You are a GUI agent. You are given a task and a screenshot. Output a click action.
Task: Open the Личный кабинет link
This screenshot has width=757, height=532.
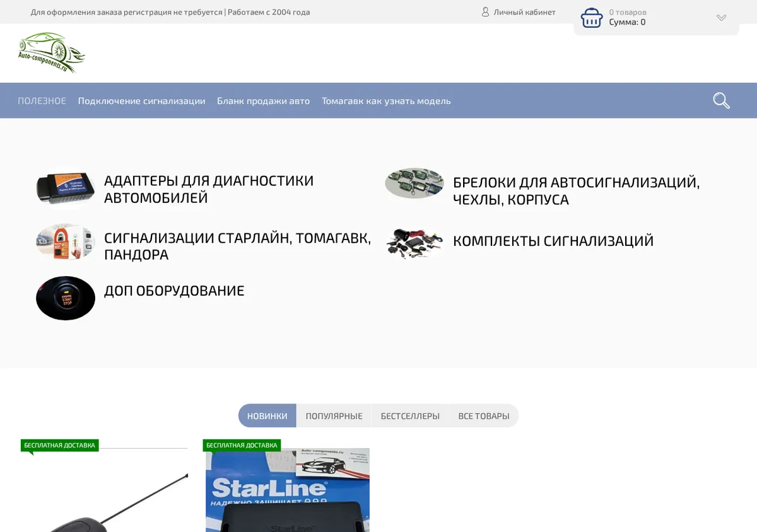tap(524, 12)
